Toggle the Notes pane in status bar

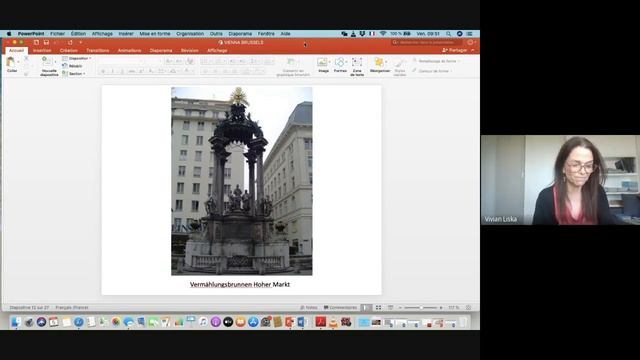tap(309, 308)
